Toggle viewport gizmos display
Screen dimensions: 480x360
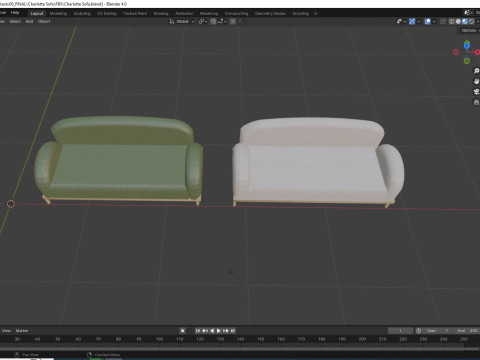click(x=412, y=21)
